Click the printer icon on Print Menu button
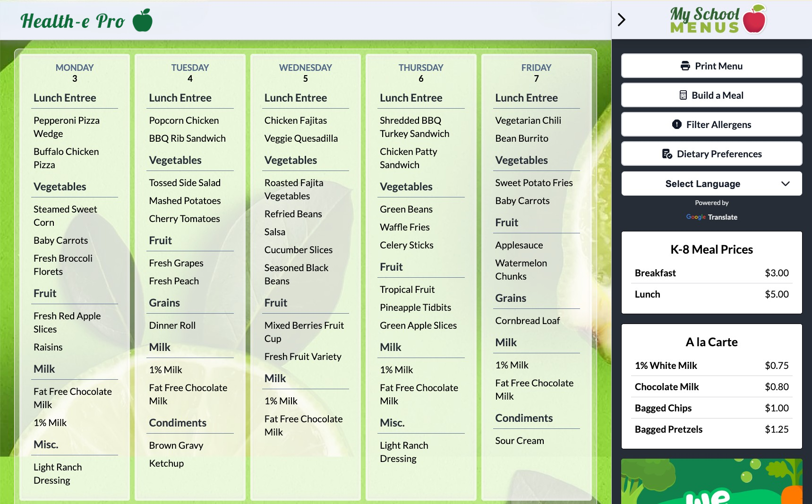 [684, 66]
